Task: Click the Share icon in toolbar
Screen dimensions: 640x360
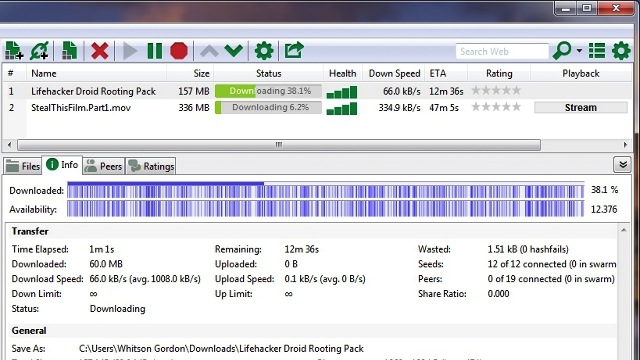Action: [x=294, y=50]
